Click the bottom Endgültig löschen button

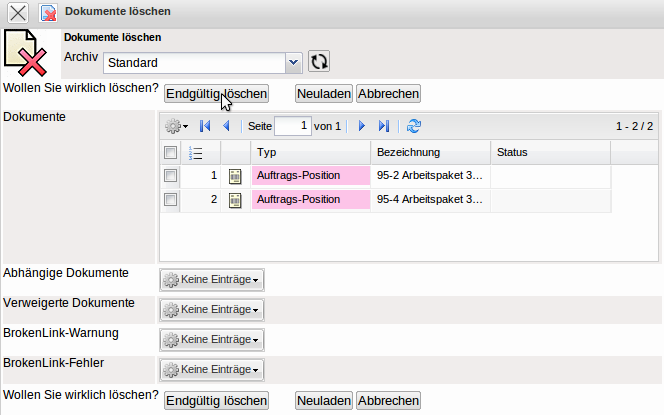(x=216, y=401)
